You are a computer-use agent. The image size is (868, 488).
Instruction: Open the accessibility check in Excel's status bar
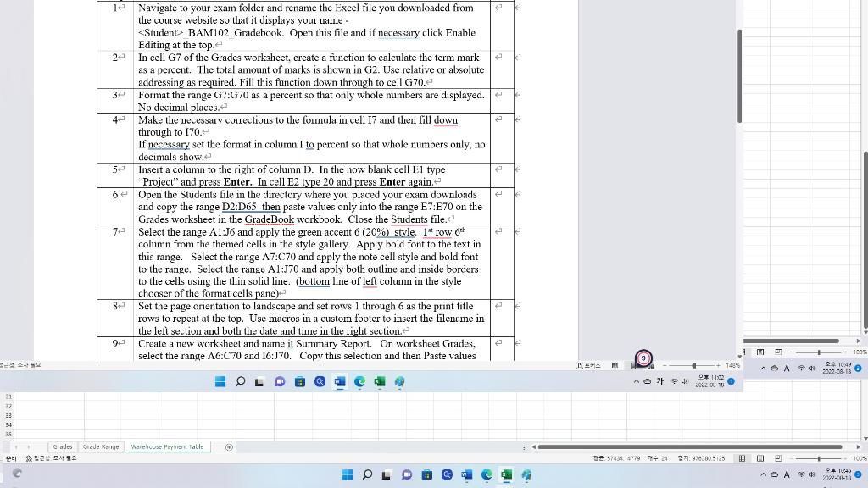(x=30, y=457)
